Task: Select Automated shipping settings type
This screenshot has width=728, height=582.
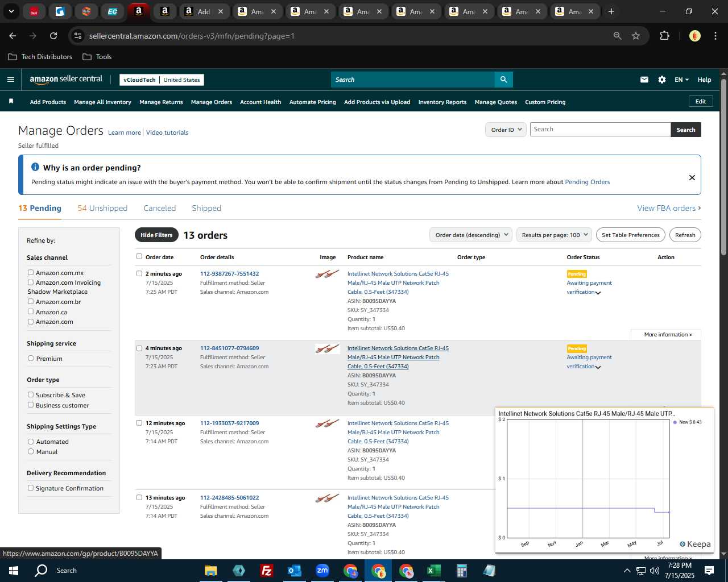Action: pos(31,442)
